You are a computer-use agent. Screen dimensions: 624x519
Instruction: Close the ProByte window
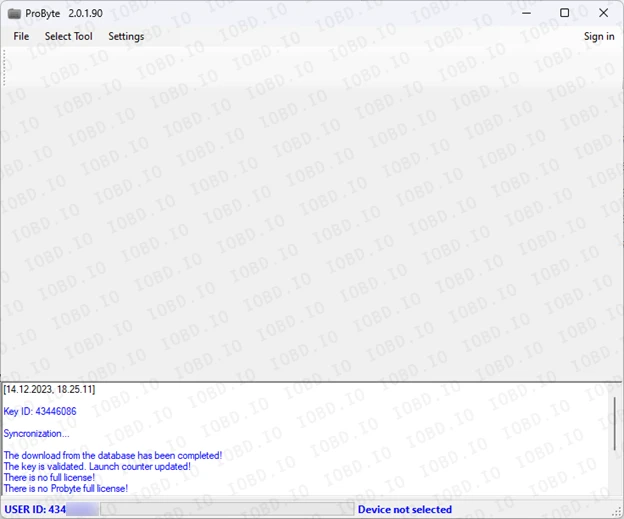point(603,13)
